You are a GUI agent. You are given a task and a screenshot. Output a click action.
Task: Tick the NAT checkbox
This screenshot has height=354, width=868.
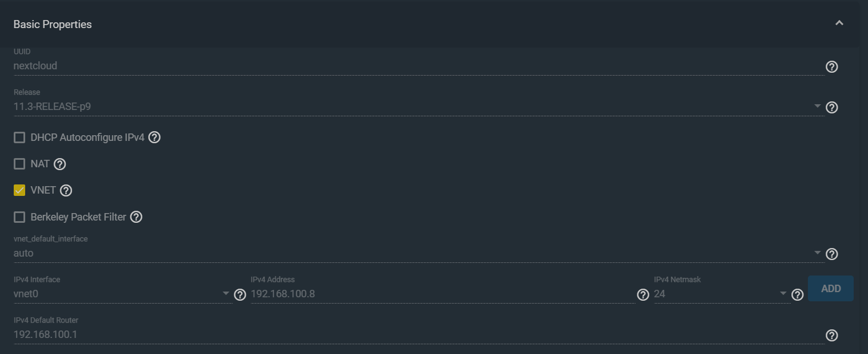19,164
